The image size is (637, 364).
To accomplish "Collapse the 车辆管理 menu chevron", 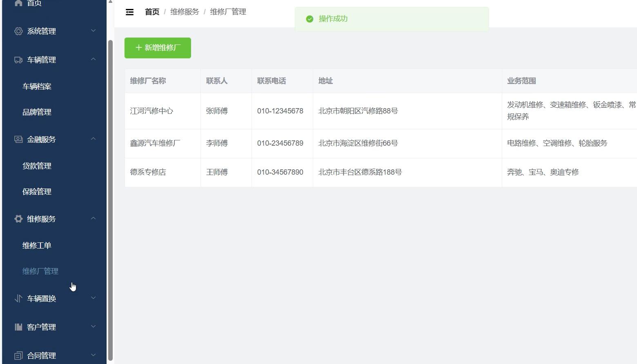I will click(x=93, y=59).
